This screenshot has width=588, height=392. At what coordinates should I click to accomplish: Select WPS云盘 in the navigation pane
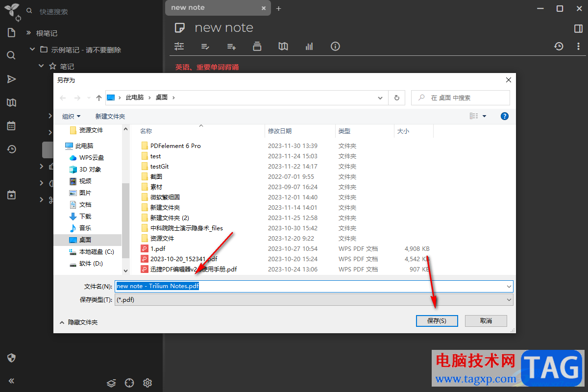91,157
